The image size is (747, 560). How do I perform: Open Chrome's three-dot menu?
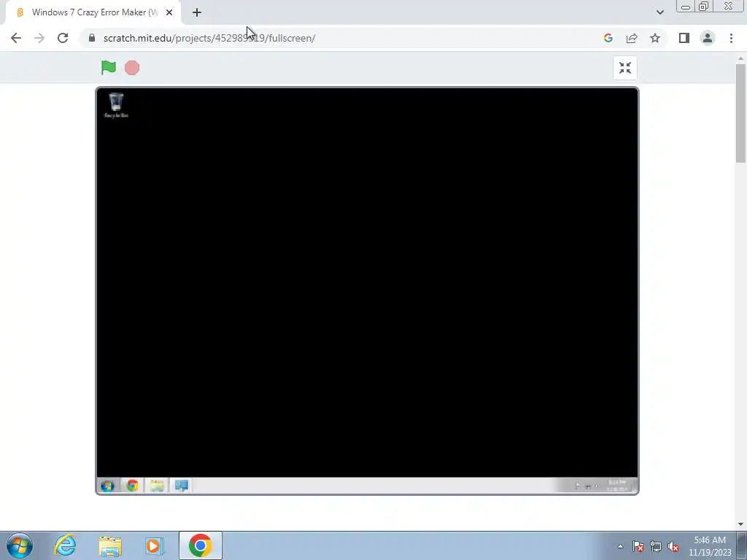tap(731, 38)
